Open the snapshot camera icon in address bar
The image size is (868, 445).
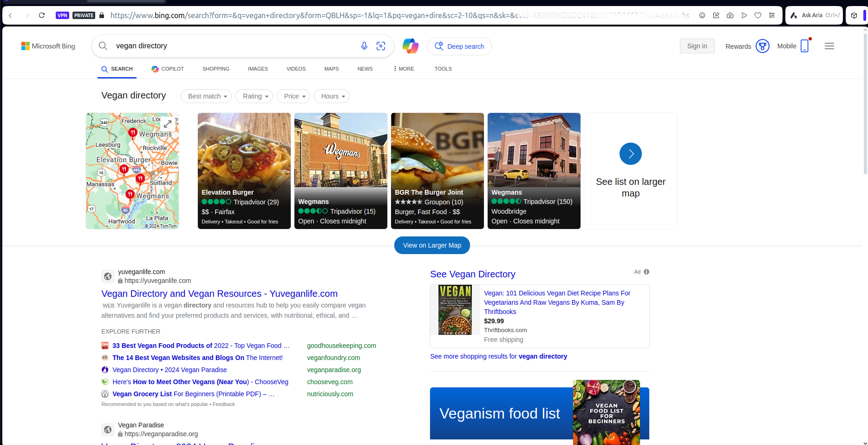730,15
